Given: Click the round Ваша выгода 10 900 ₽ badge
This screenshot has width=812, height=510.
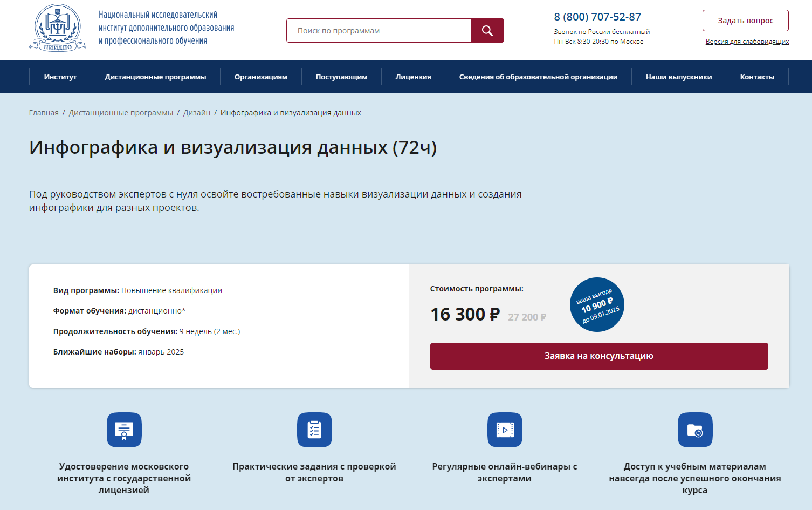Looking at the screenshot, I should click(x=597, y=304).
